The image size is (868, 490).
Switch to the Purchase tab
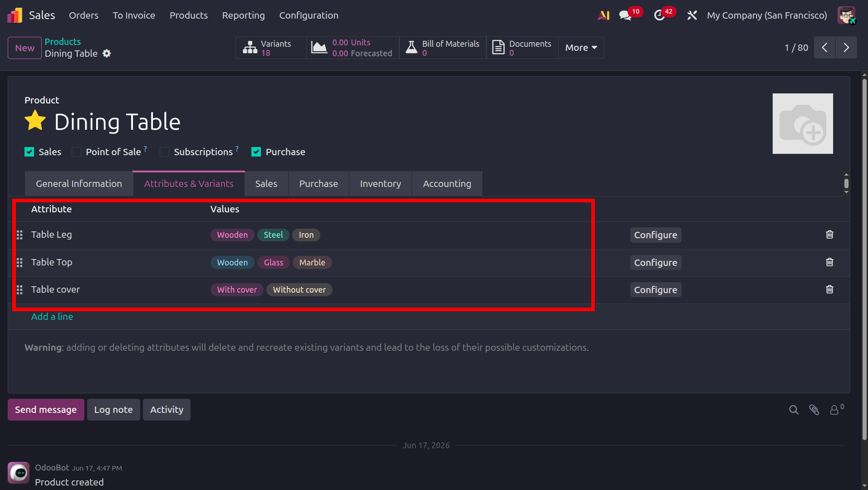(319, 184)
